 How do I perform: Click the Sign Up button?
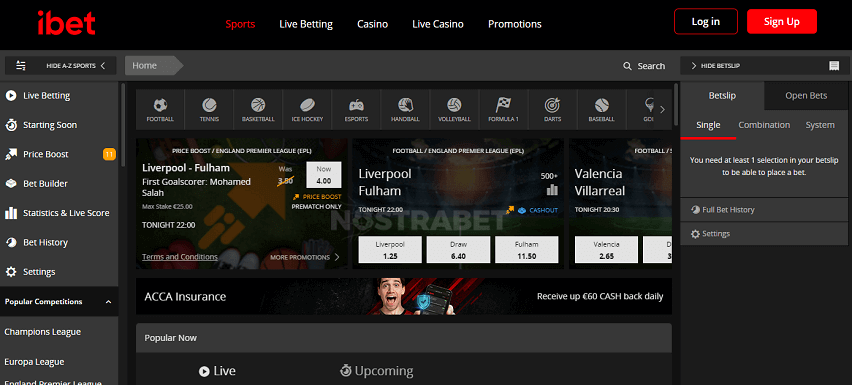pyautogui.click(x=781, y=22)
